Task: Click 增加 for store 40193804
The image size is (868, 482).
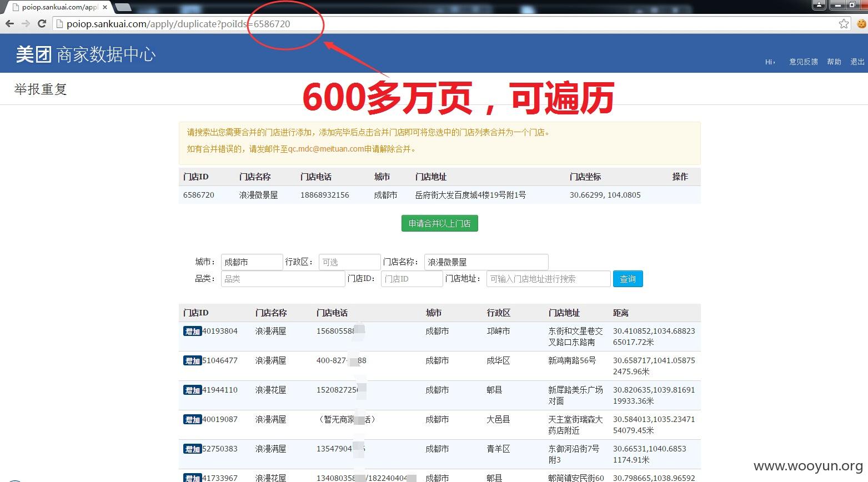Action: pyautogui.click(x=192, y=332)
